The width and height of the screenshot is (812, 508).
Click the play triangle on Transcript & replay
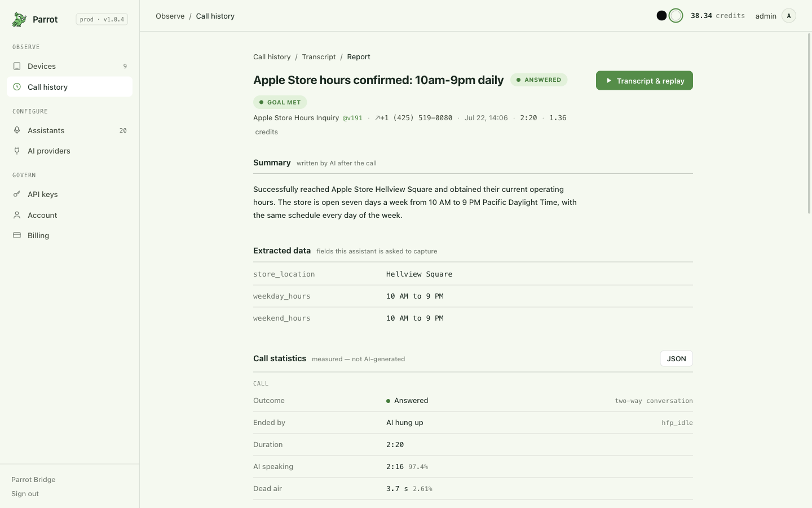[608, 81]
